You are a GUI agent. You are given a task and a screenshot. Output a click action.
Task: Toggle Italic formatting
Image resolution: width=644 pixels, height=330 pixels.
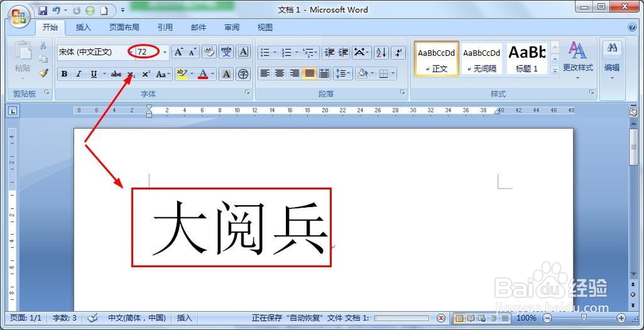pos(79,74)
